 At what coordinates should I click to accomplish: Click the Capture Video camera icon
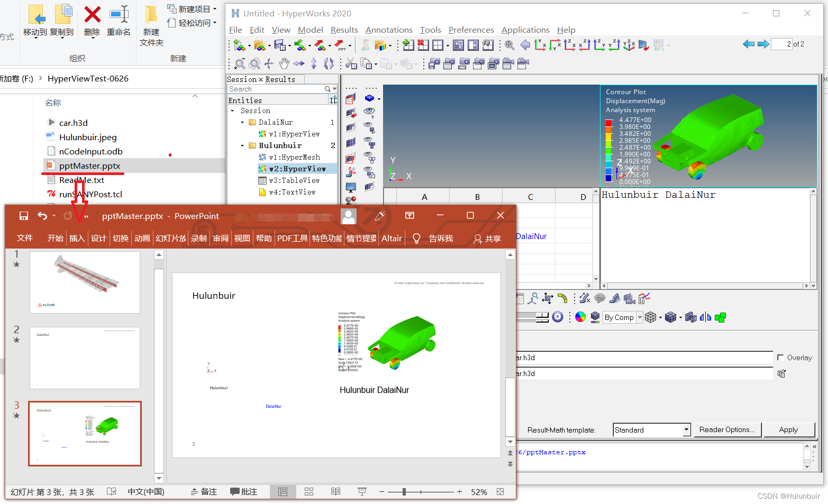coord(508,64)
